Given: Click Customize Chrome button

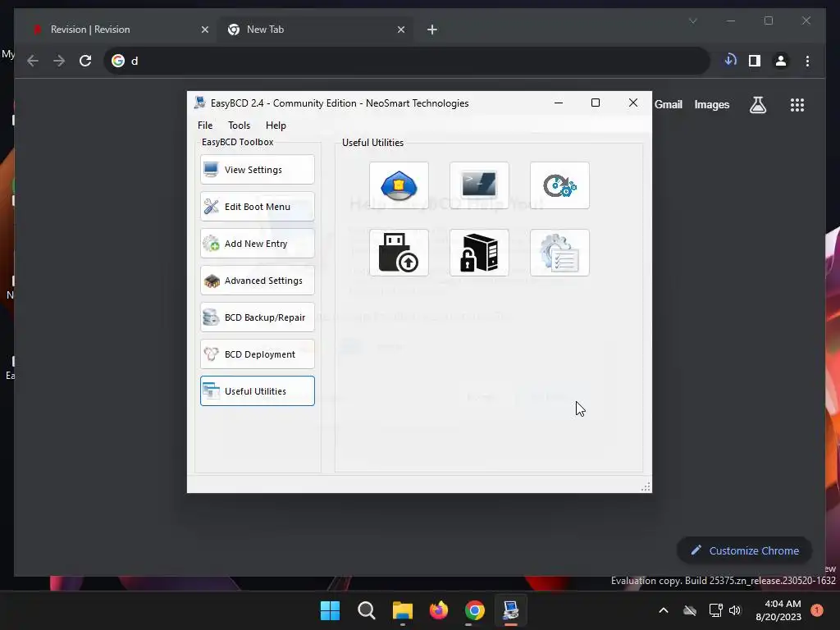Looking at the screenshot, I should 745,550.
